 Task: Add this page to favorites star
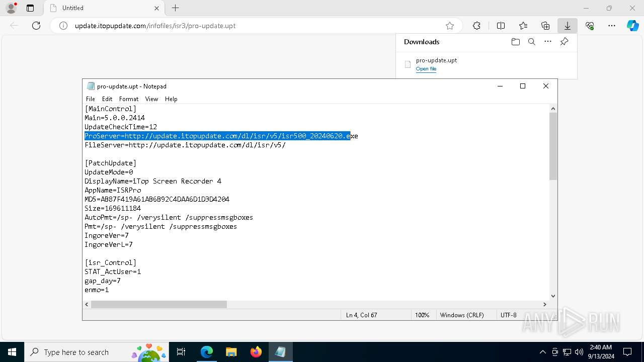[450, 26]
